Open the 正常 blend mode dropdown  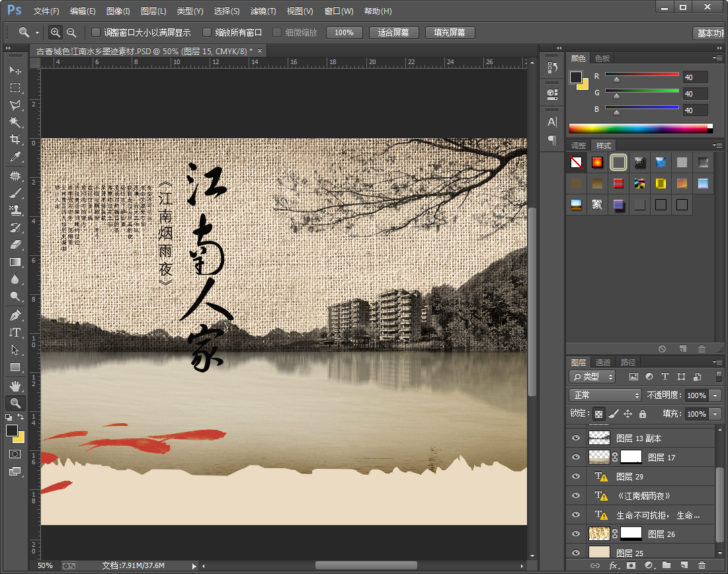tap(605, 395)
